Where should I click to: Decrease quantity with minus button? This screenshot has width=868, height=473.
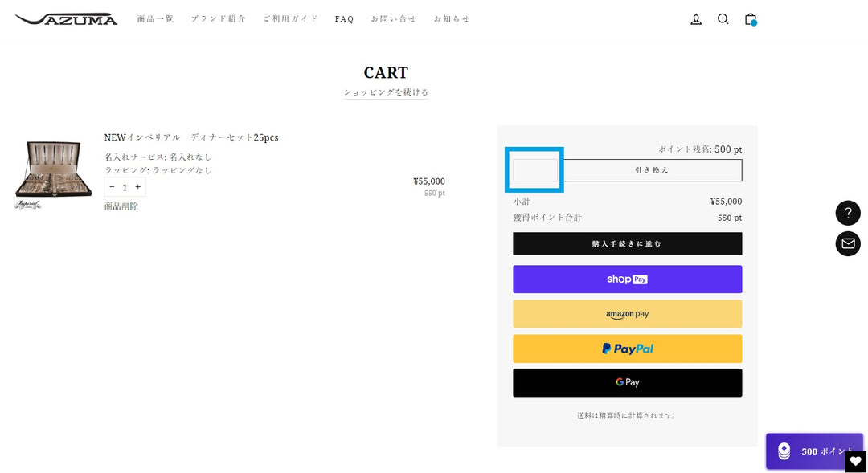tap(112, 187)
